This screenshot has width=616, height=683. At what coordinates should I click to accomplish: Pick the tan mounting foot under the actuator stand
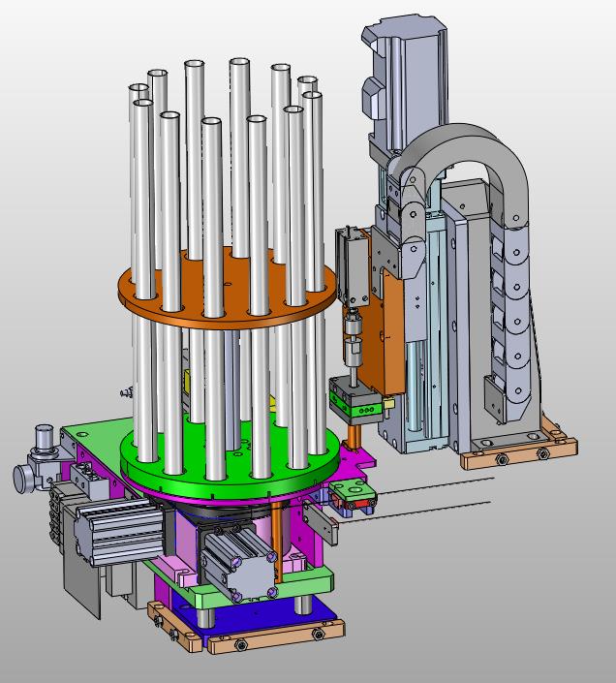[518, 453]
